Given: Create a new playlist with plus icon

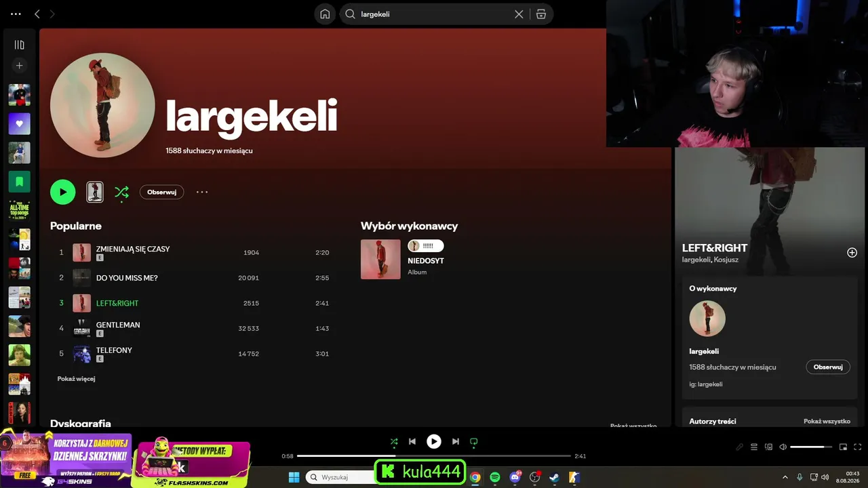Looking at the screenshot, I should [20, 66].
